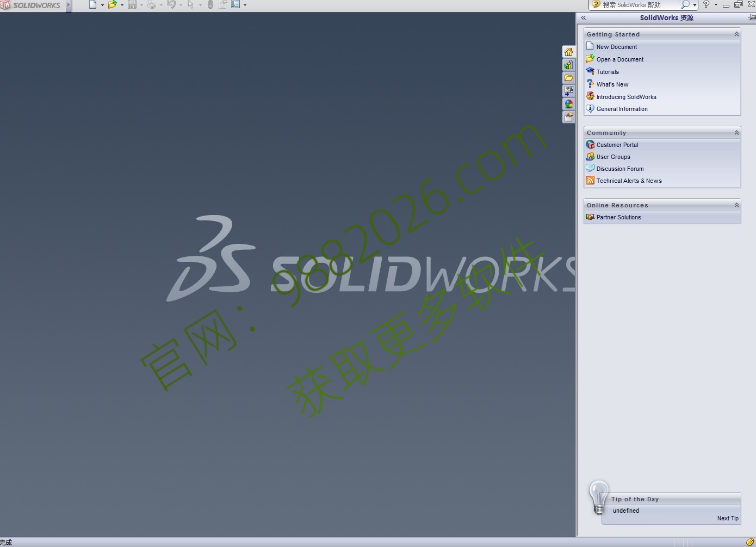Open the dropdown arrow next to Undo icon
The image size is (756, 547).
pos(181,5)
